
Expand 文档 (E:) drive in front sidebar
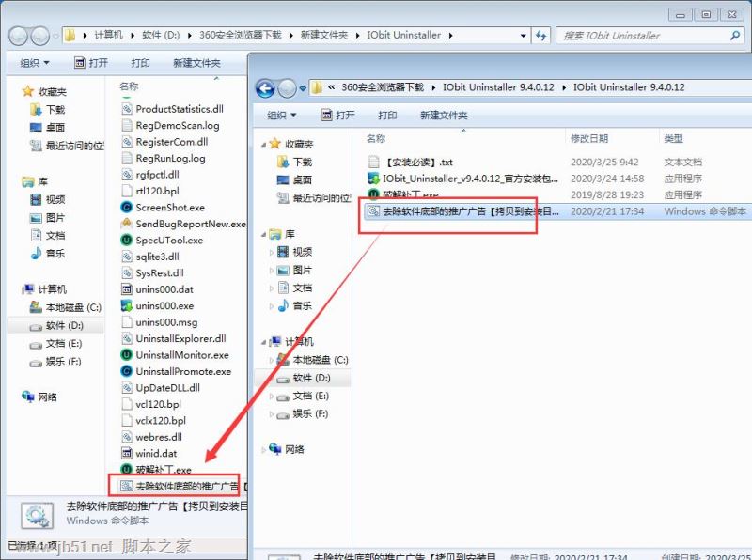[272, 396]
